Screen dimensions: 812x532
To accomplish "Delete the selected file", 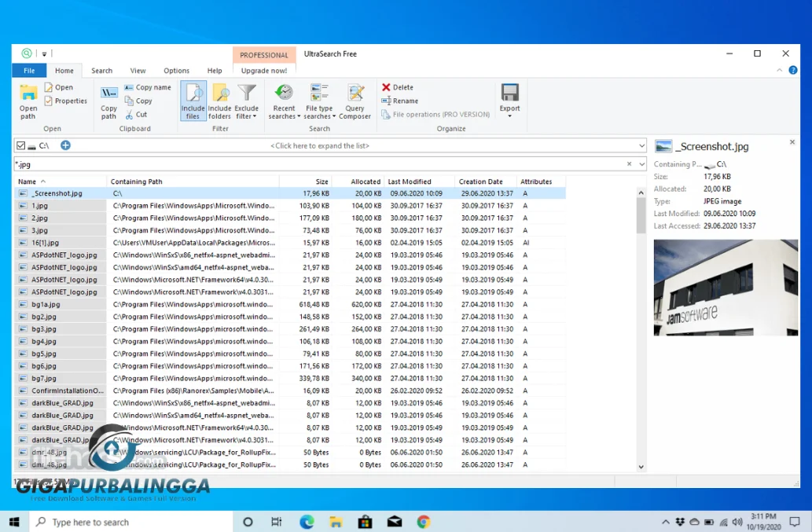I will click(397, 87).
